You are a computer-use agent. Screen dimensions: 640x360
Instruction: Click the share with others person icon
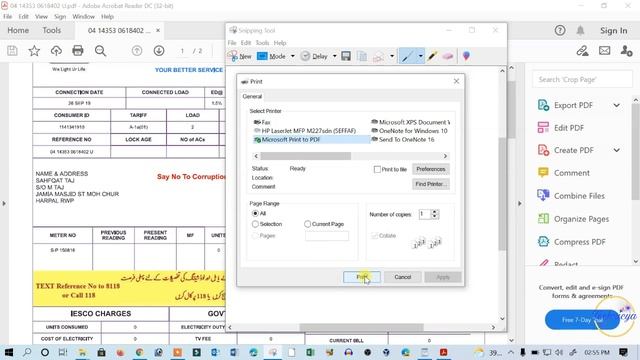tap(626, 51)
